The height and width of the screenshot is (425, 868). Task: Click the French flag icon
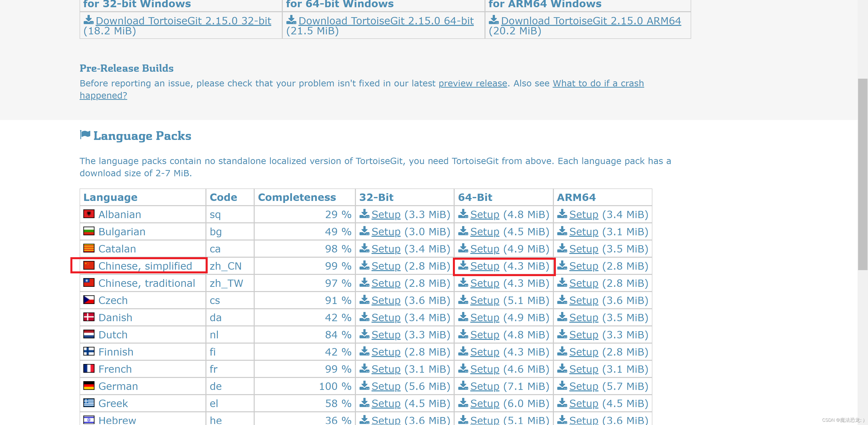89,368
